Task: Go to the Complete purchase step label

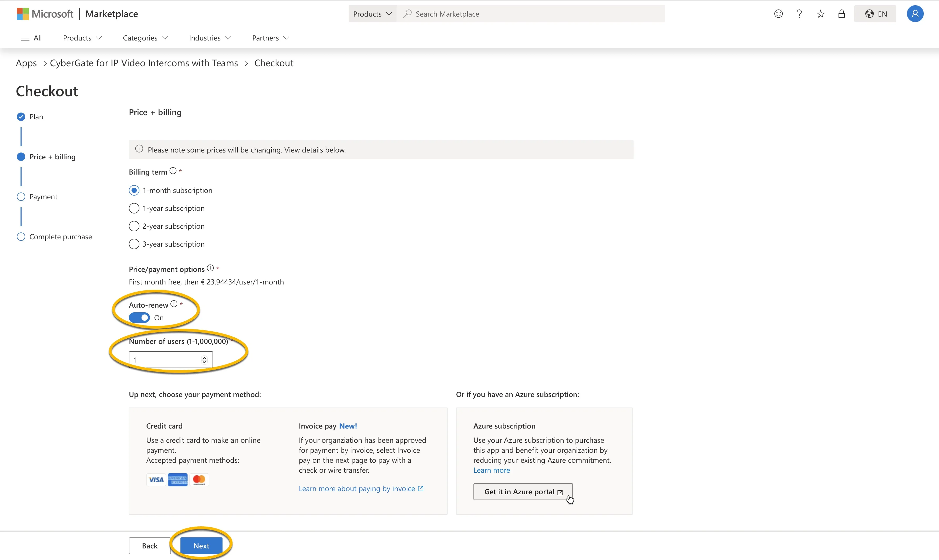Action: 61,237
